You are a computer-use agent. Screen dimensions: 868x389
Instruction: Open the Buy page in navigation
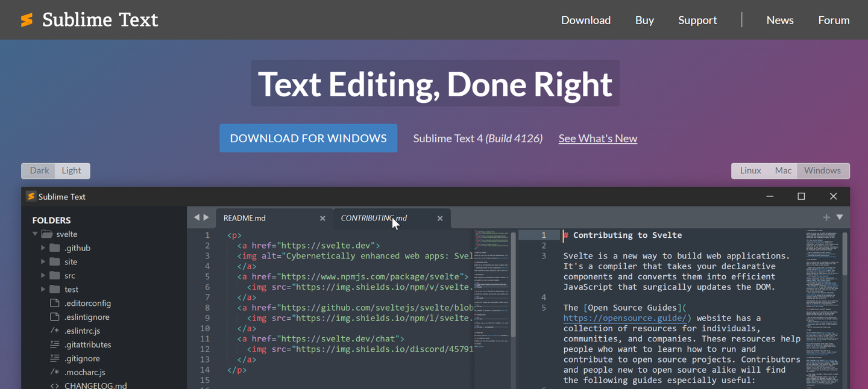(644, 20)
